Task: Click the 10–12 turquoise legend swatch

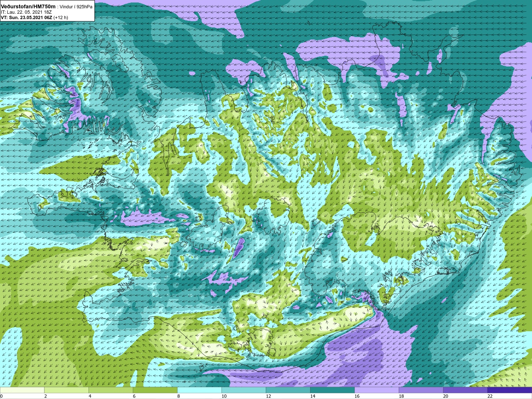Action: point(244,390)
